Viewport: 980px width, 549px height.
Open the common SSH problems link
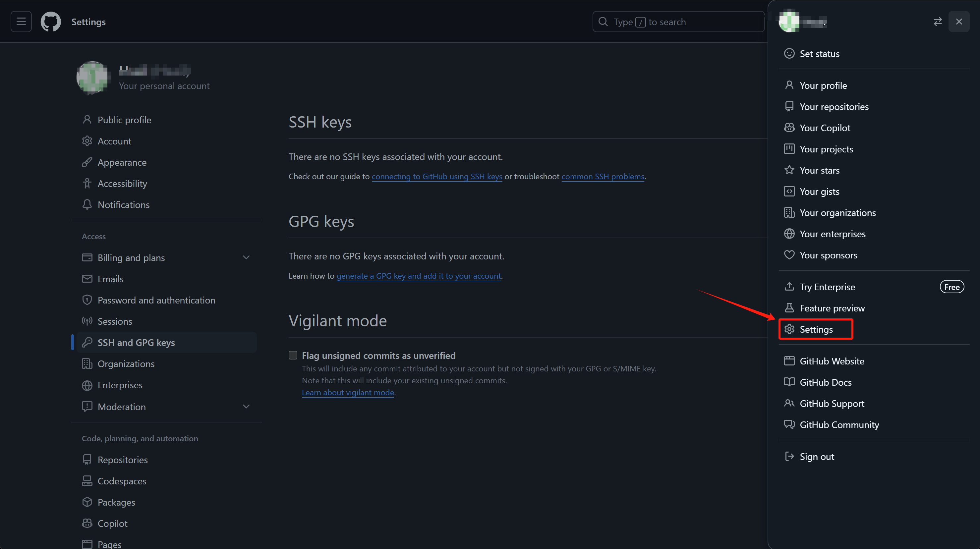(603, 176)
